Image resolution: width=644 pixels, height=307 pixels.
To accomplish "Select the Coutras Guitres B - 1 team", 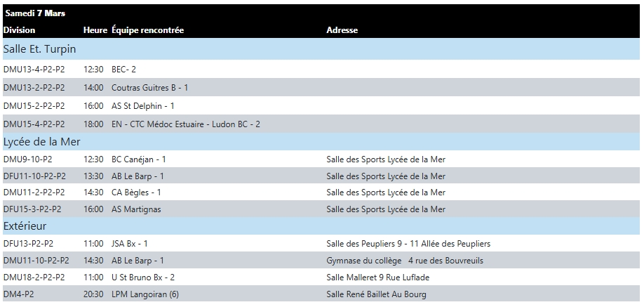I will (x=149, y=88).
